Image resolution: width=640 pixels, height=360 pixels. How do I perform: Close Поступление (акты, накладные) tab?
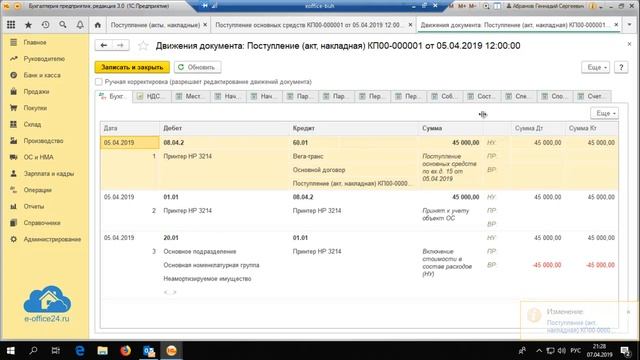click(x=205, y=25)
